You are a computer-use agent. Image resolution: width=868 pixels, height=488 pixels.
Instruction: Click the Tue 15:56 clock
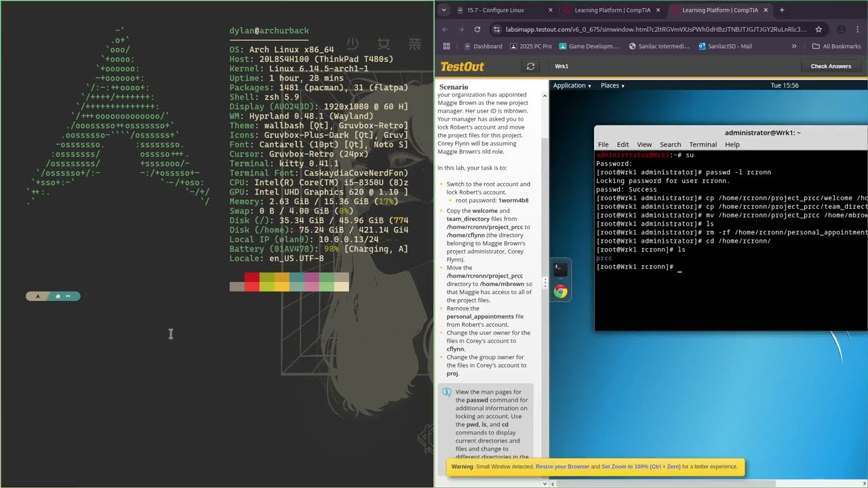[785, 85]
